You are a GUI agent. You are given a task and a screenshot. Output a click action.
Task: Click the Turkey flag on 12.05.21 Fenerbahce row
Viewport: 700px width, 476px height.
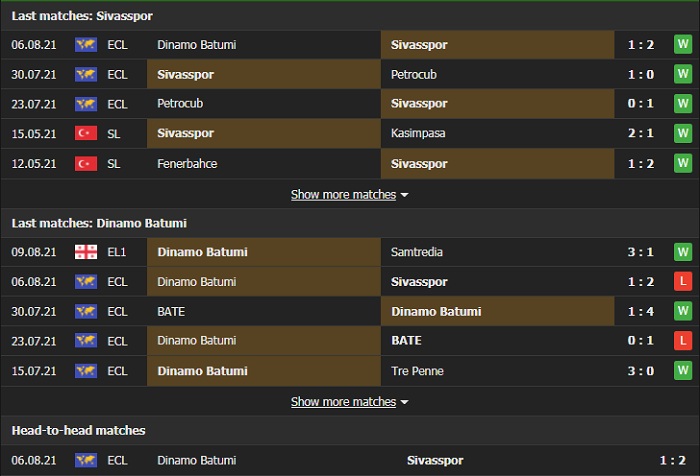click(86, 163)
